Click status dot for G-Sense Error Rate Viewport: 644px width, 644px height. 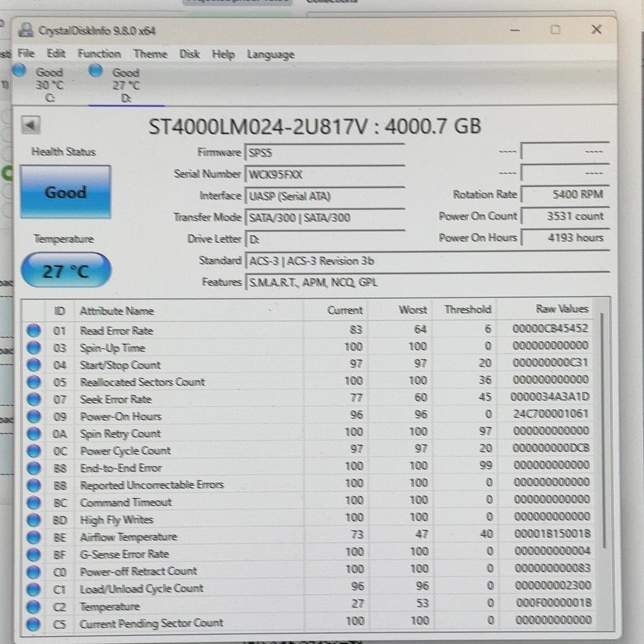(x=33, y=554)
